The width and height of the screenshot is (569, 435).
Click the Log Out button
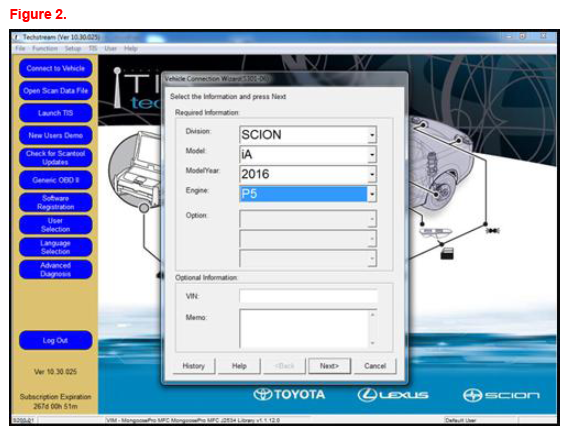point(56,340)
